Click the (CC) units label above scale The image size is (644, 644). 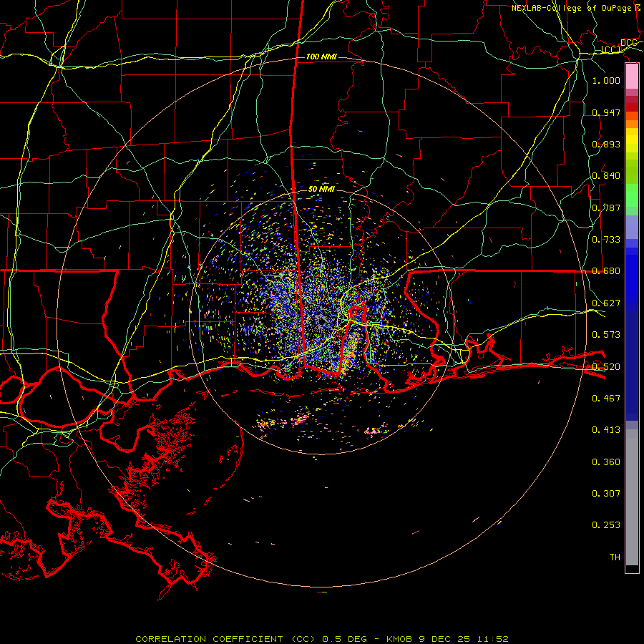click(611, 50)
